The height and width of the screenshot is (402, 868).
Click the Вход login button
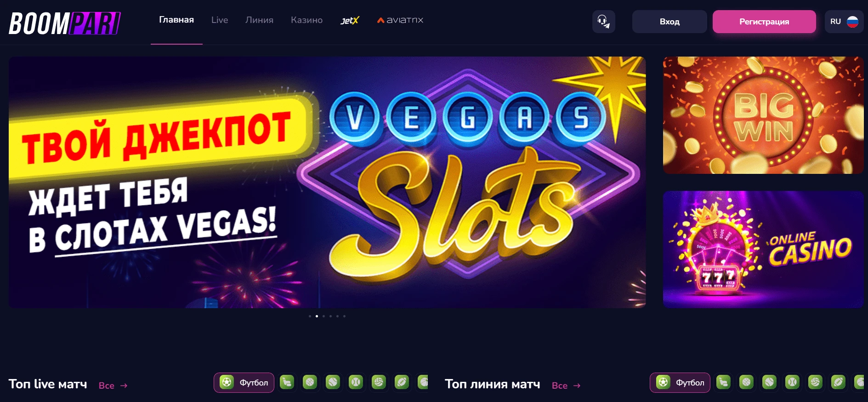coord(669,22)
